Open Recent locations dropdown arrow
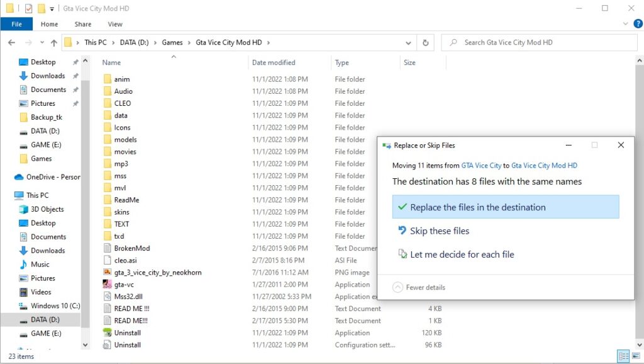Viewport: 644px width, 364px height. [x=42, y=42]
